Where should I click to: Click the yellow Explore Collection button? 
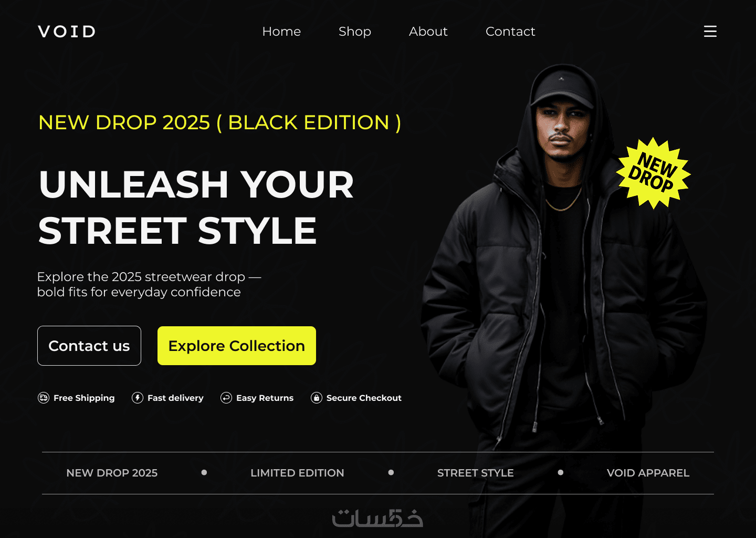[x=237, y=346]
